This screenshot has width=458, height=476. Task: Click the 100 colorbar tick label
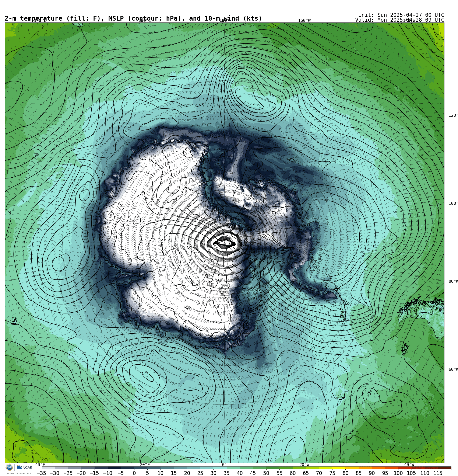coord(399,473)
